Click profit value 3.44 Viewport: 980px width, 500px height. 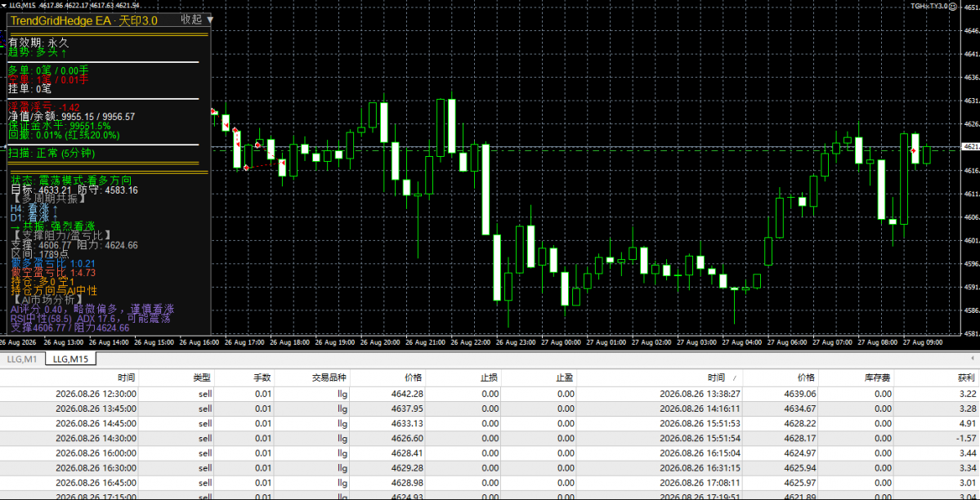(x=968, y=453)
